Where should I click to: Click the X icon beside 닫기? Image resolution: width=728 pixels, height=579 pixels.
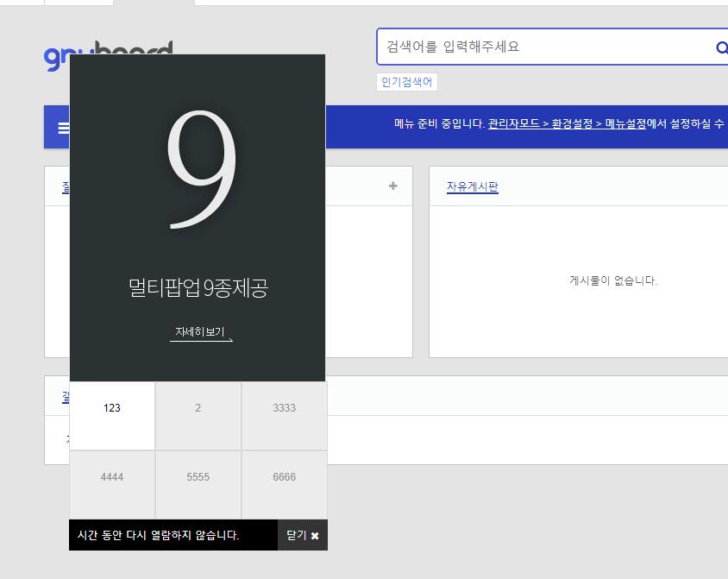[x=315, y=536]
